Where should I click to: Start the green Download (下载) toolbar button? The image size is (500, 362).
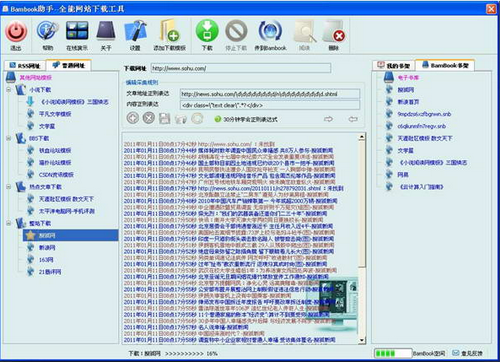[x=207, y=31]
